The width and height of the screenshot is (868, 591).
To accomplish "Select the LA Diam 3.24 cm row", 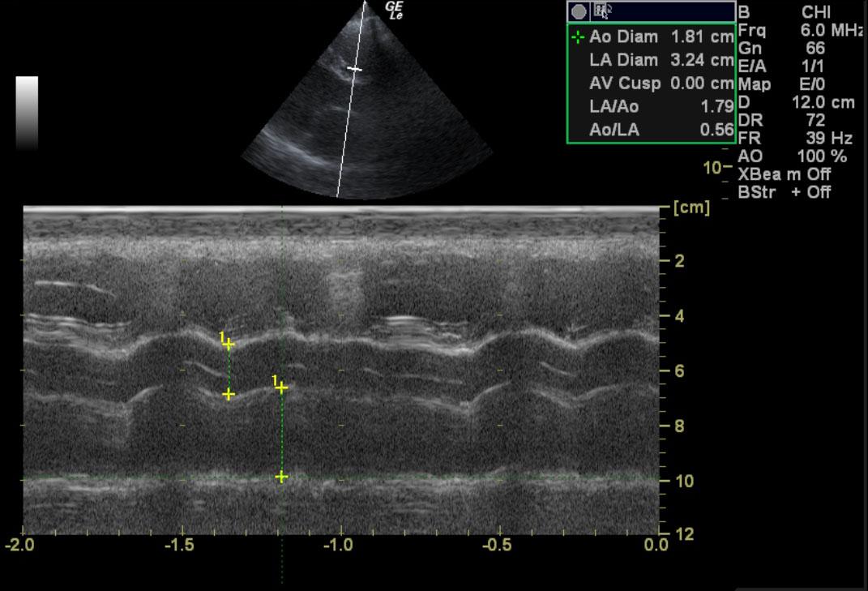I will 661,61.
